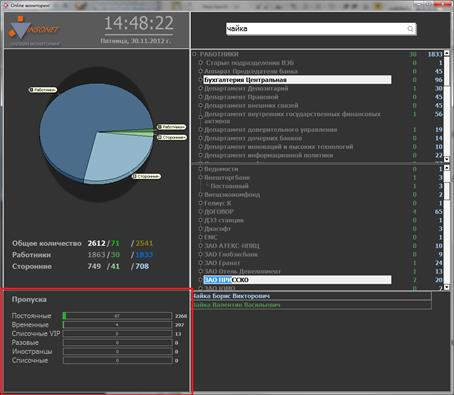Click the light-blue pie slice

[x=117, y=157]
